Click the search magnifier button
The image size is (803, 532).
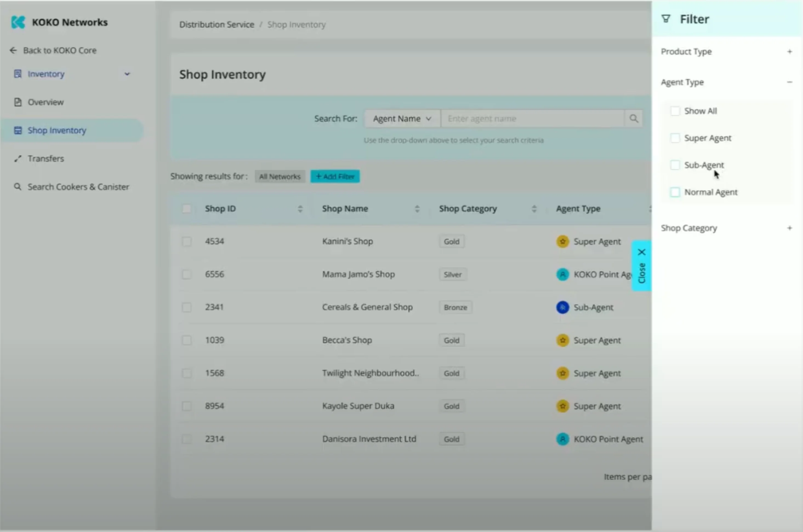633,118
